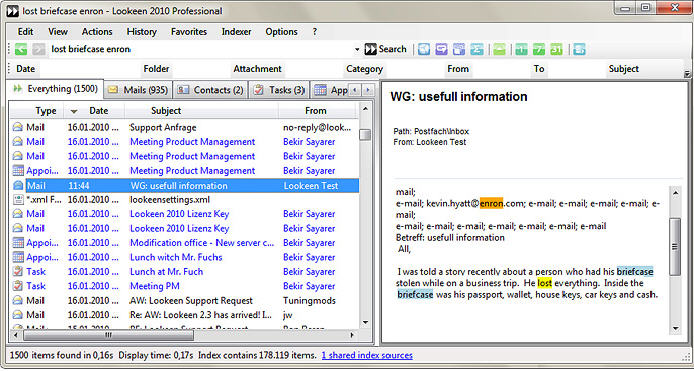Switch to the Mails (935) tab

pyautogui.click(x=138, y=90)
